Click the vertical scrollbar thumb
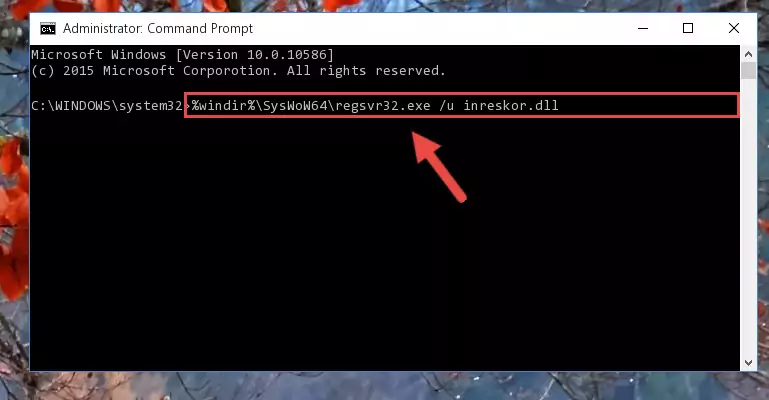This screenshot has height=400, width=769. point(748,71)
